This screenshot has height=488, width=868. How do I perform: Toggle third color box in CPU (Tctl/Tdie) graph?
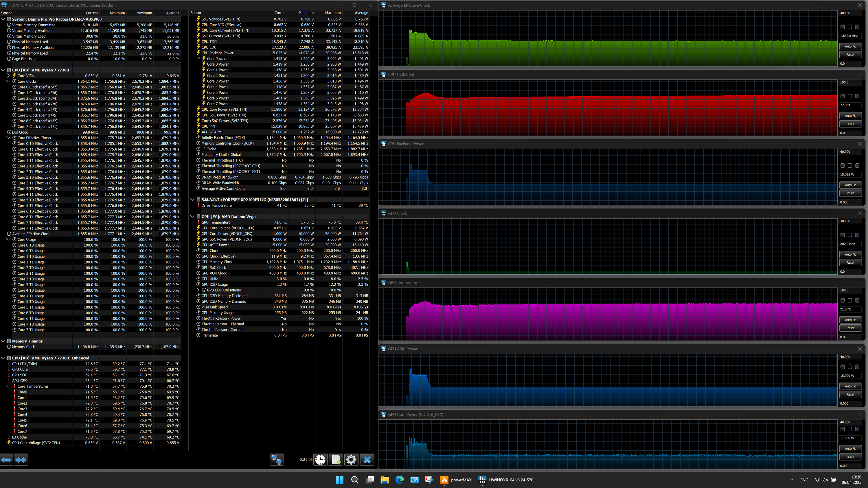coord(857,96)
